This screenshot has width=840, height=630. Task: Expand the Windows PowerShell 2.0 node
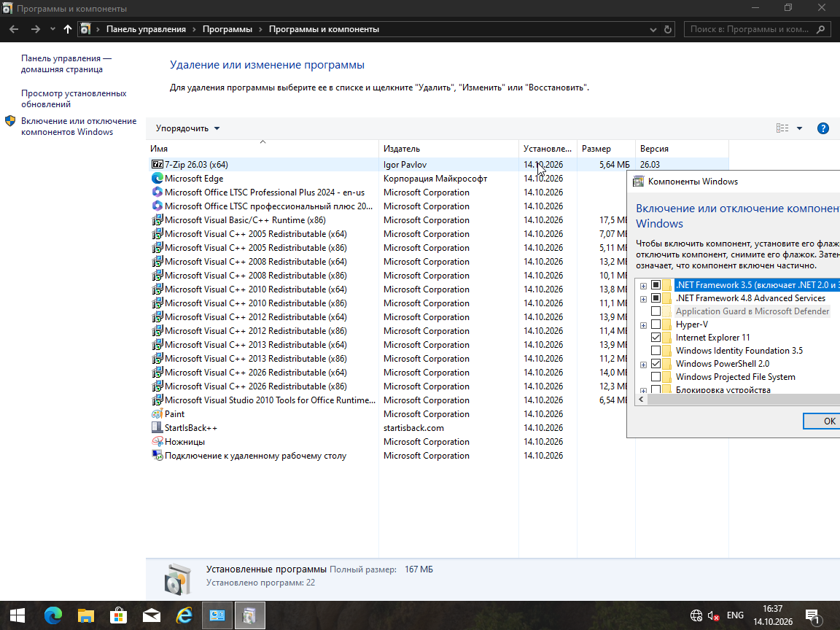pos(643,365)
